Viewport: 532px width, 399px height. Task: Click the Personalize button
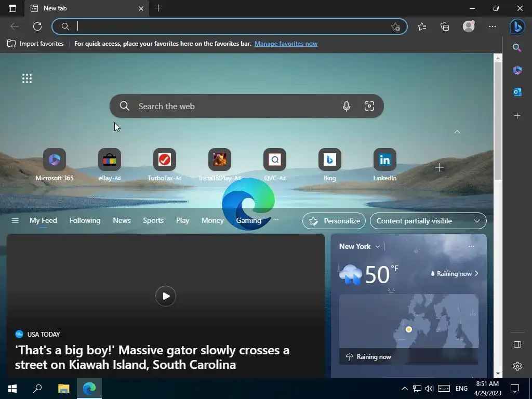tap(334, 221)
